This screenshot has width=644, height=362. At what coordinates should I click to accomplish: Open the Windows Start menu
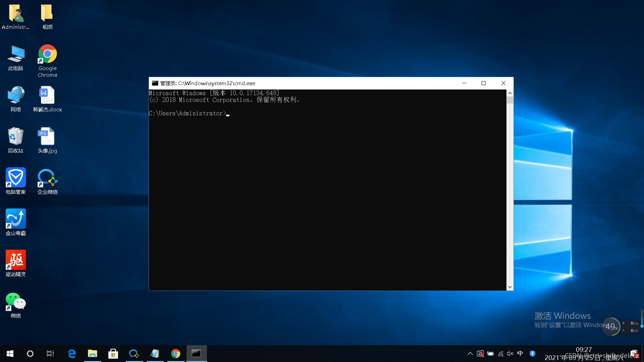click(10, 354)
